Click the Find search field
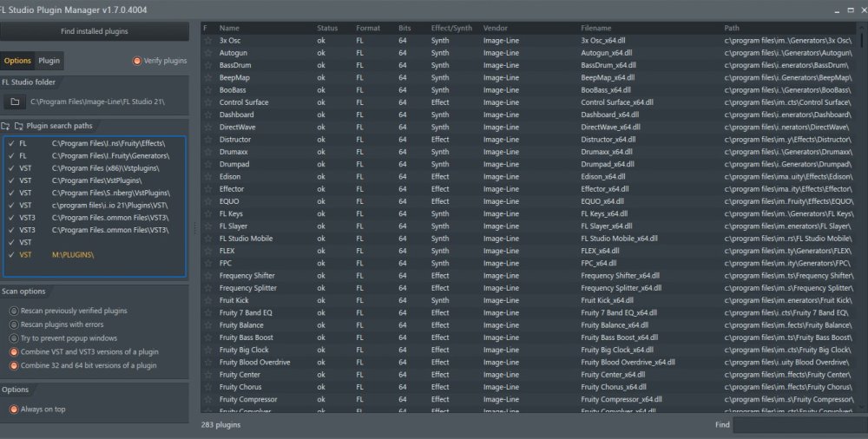 (800, 424)
